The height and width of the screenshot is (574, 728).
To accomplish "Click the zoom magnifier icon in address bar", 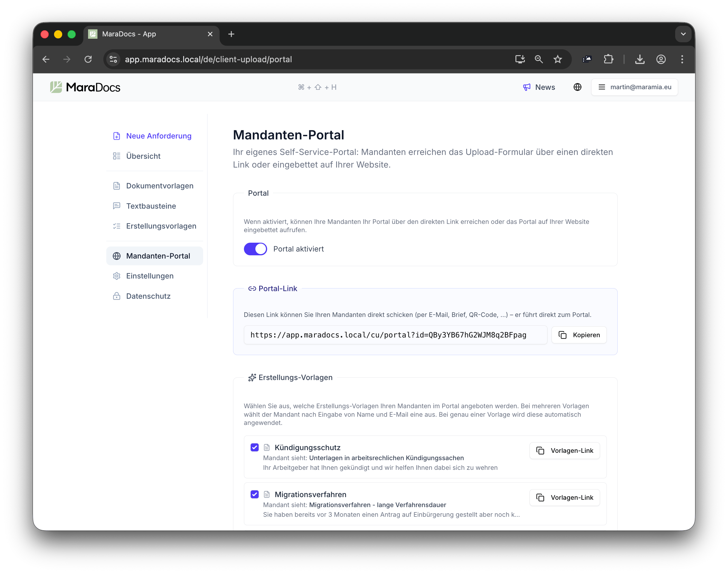I will 539,60.
